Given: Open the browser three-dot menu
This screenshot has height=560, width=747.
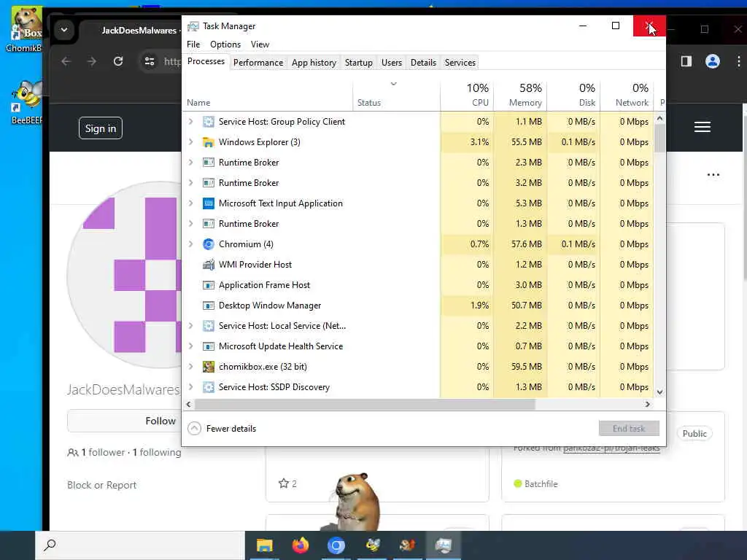Looking at the screenshot, I should (x=738, y=61).
